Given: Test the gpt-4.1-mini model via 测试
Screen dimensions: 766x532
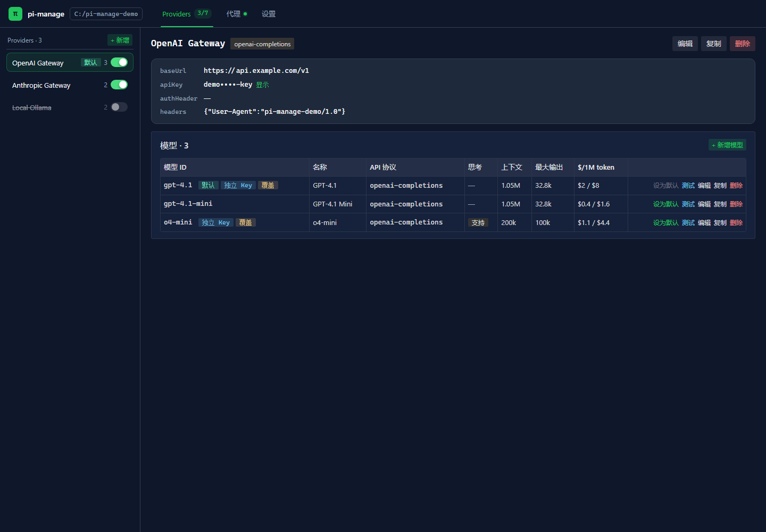Looking at the screenshot, I should [688, 204].
